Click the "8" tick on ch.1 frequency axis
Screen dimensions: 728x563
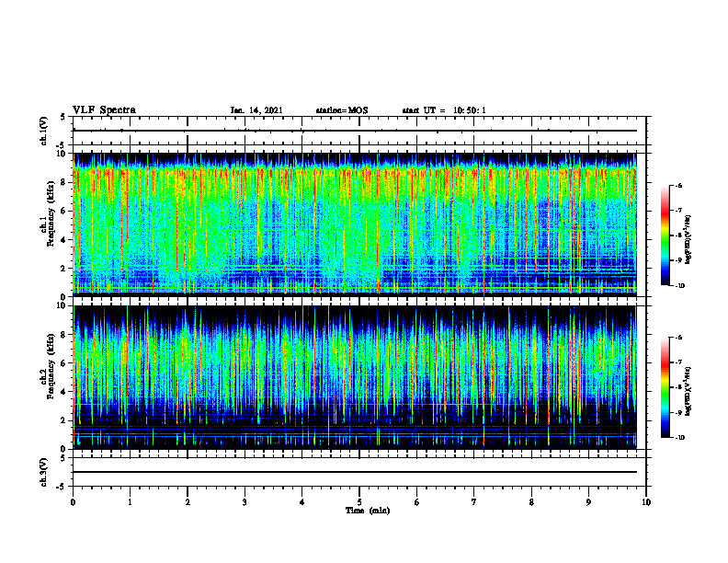(x=64, y=182)
